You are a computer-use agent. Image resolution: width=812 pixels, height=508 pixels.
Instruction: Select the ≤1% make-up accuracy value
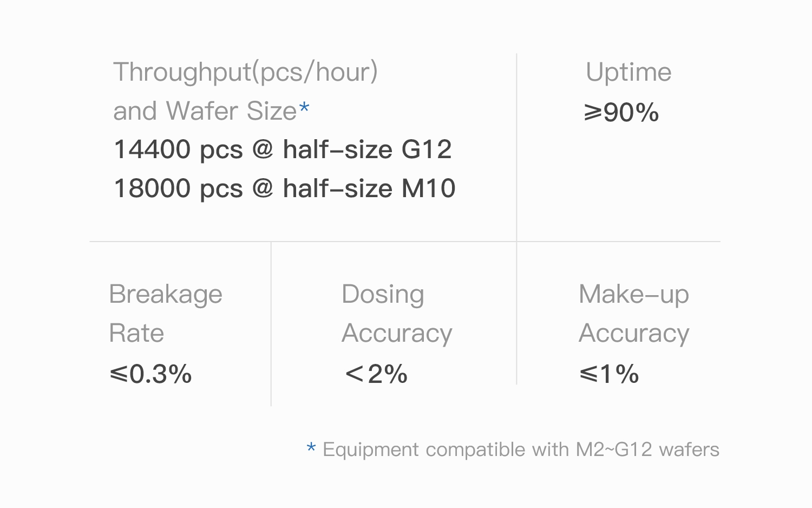click(609, 374)
